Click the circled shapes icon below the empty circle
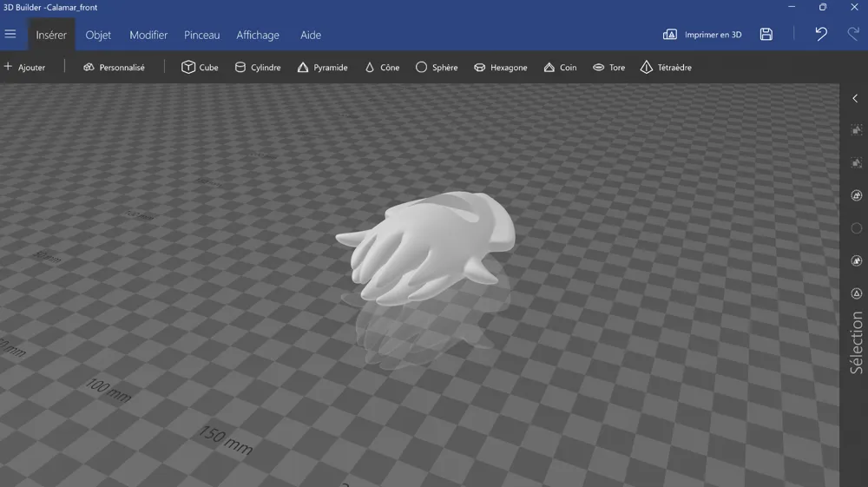Viewport: 868px width, 487px height. (x=857, y=260)
